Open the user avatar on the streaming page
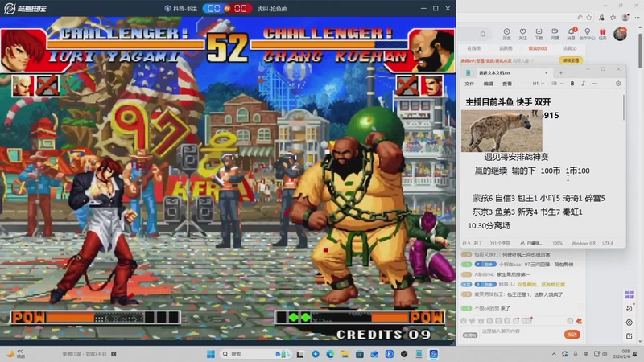 [620, 34]
